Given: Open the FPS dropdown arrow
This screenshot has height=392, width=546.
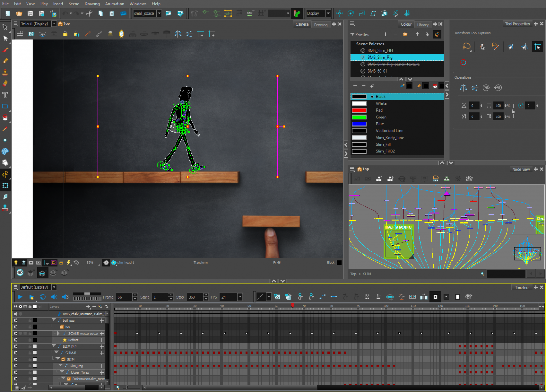Looking at the screenshot, I should (x=240, y=297).
